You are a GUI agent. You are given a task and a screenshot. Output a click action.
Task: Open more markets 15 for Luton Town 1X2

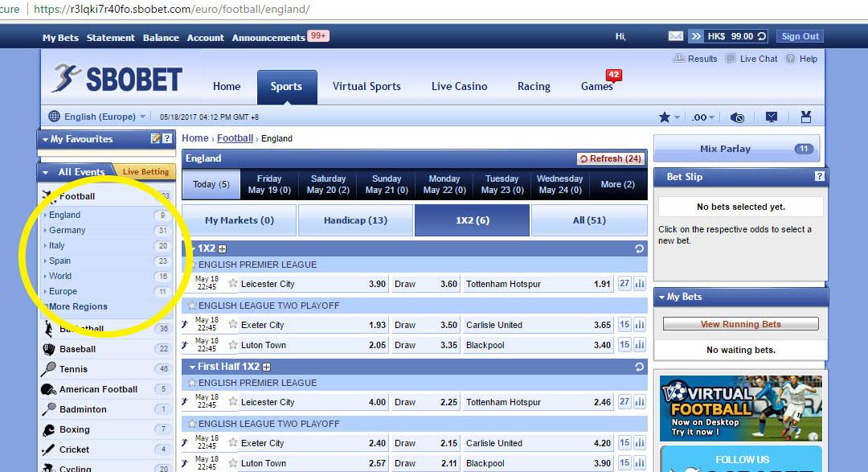coord(624,345)
